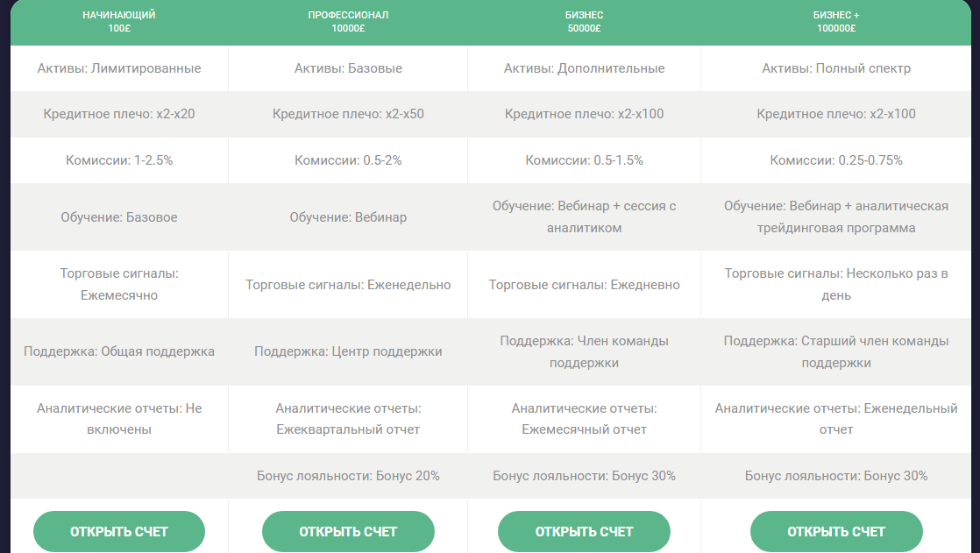This screenshot has width=980, height=553.
Task: Open account under Бизнес + plan
Action: pos(836,531)
